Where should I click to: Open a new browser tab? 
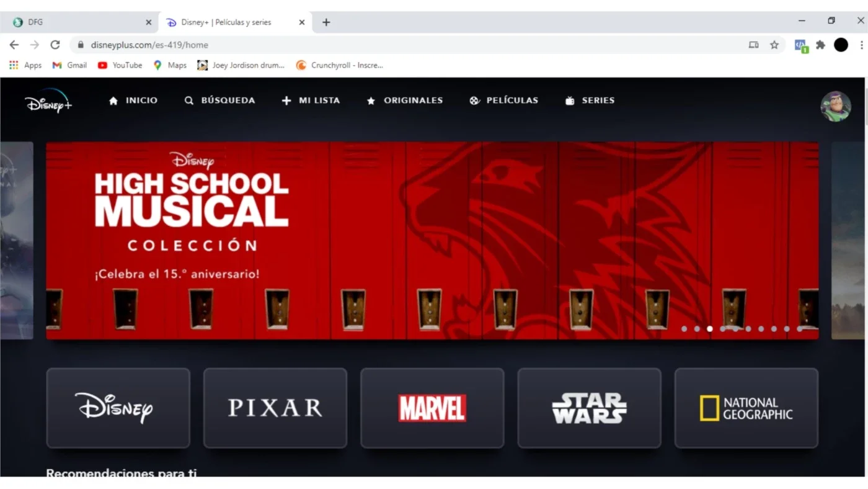pos(326,22)
